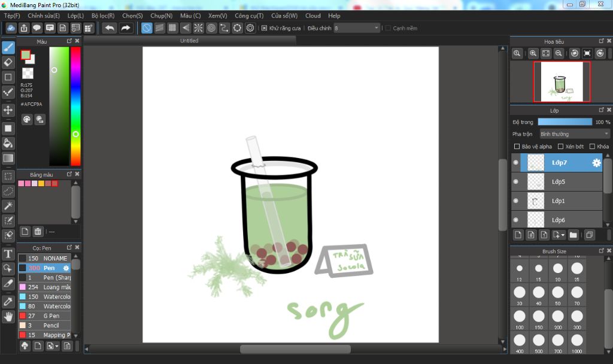Enable Bảo vệ alpha checkbox
The image size is (613, 364).
click(x=517, y=146)
